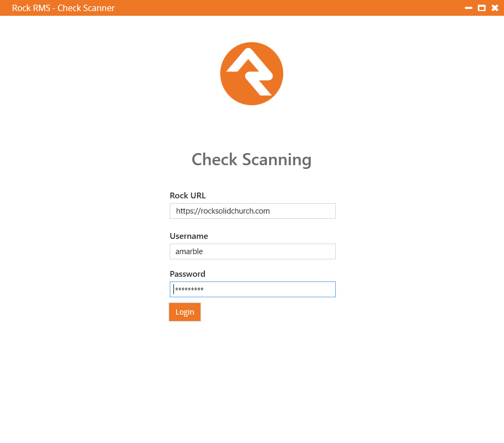Screen dimensions: 504x443
Task: Focus the Rock URL input field
Action: coord(253,211)
